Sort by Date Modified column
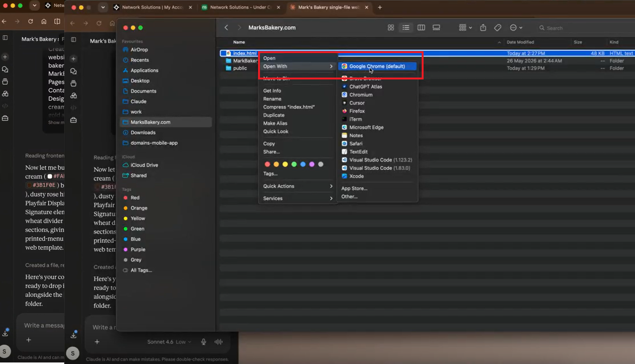 [x=520, y=42]
